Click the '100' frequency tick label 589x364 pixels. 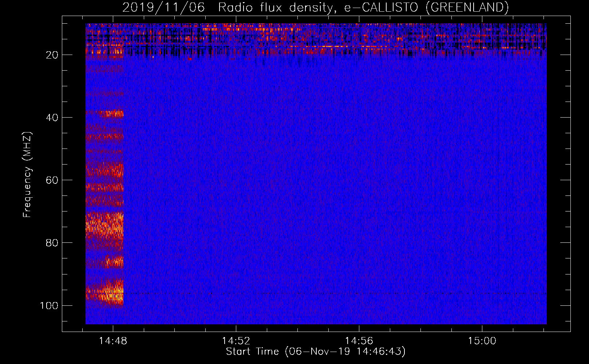pos(49,305)
